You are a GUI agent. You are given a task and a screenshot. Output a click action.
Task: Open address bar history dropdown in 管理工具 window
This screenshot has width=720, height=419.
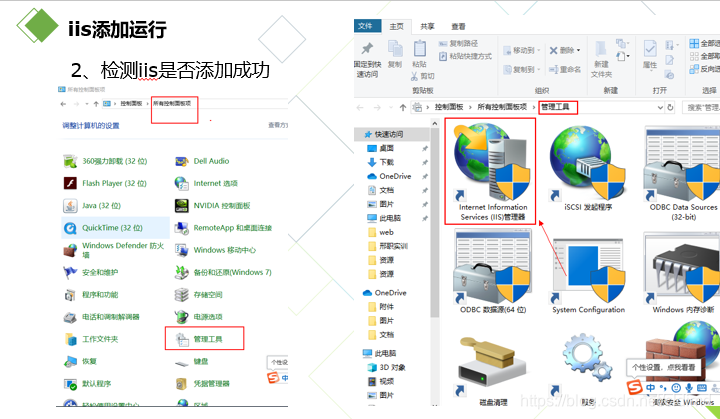(x=660, y=108)
